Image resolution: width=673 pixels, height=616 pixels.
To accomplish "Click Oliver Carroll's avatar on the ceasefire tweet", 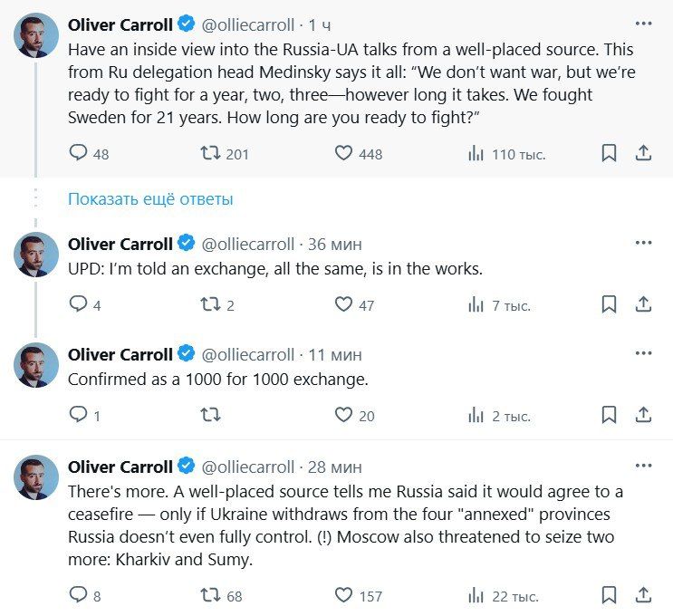I will pos(36,477).
